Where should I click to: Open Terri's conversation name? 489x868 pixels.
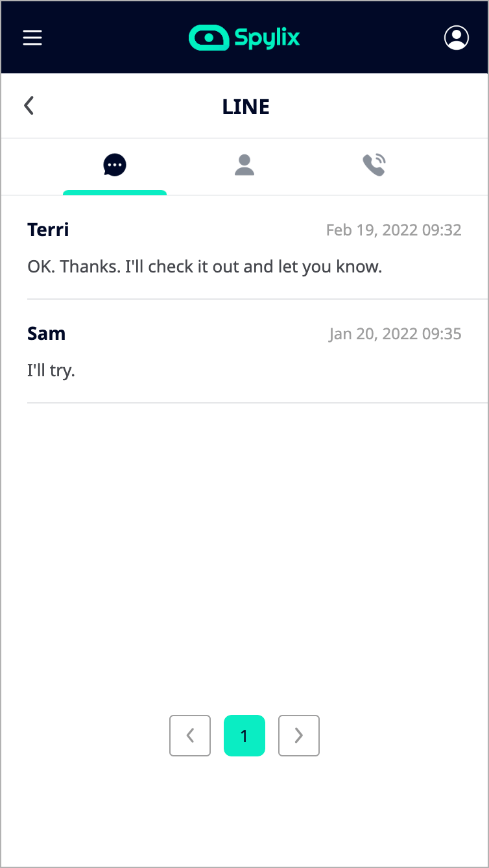coord(48,230)
